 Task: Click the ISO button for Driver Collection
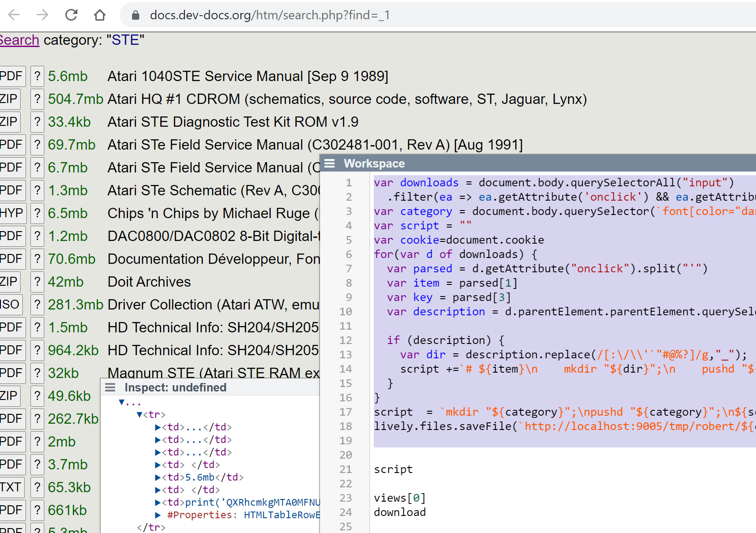click(x=10, y=305)
